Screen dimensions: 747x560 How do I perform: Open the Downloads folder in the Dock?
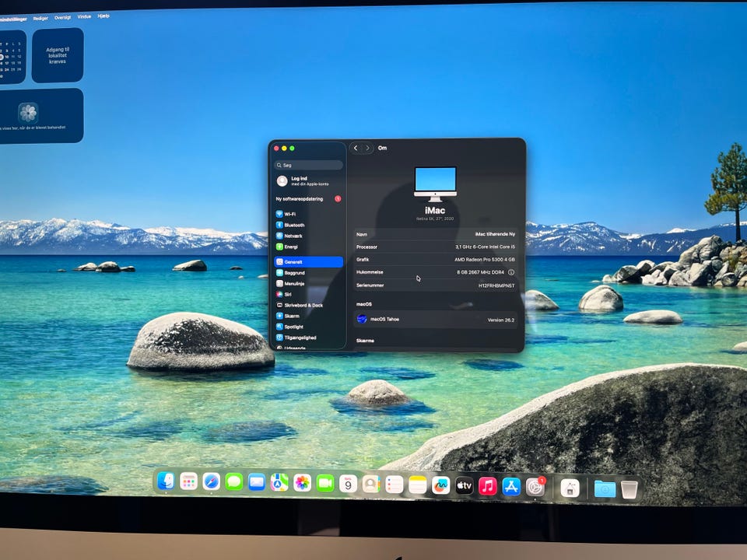(605, 489)
